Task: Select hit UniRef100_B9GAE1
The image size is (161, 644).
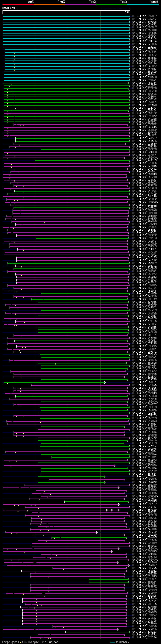Action: (144, 579)
